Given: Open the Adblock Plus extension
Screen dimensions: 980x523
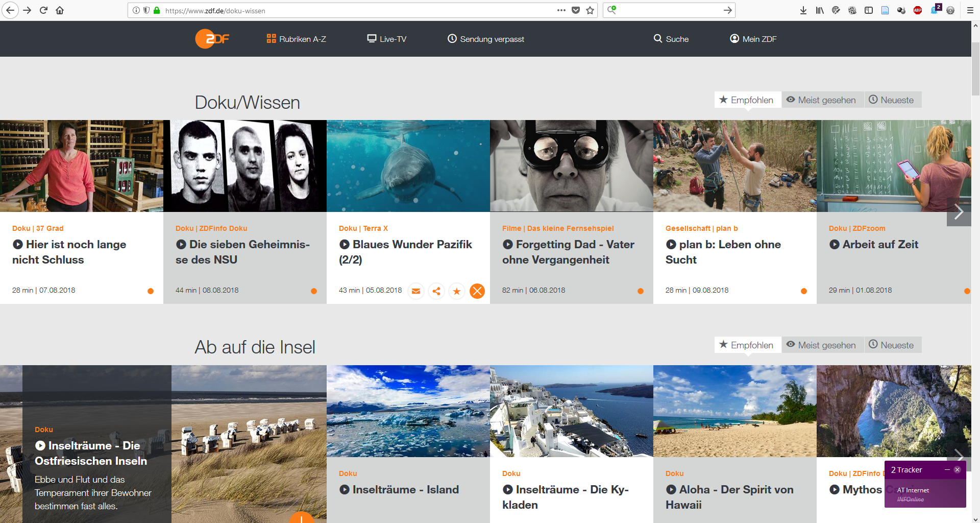Looking at the screenshot, I should 918,10.
